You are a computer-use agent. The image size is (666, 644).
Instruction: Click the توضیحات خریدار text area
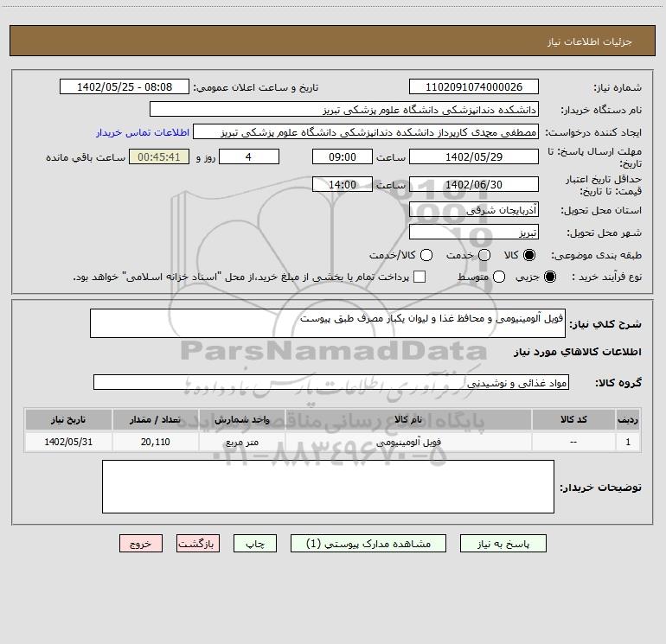[328, 487]
